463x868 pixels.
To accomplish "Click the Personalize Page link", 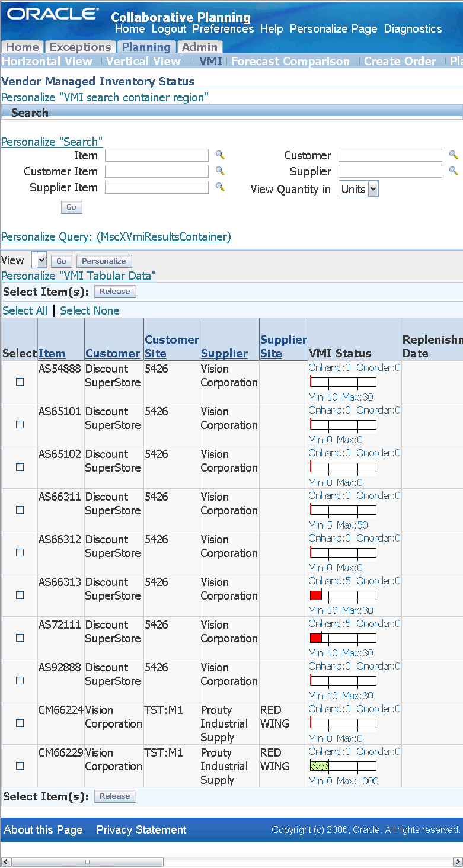I will 334,28.
